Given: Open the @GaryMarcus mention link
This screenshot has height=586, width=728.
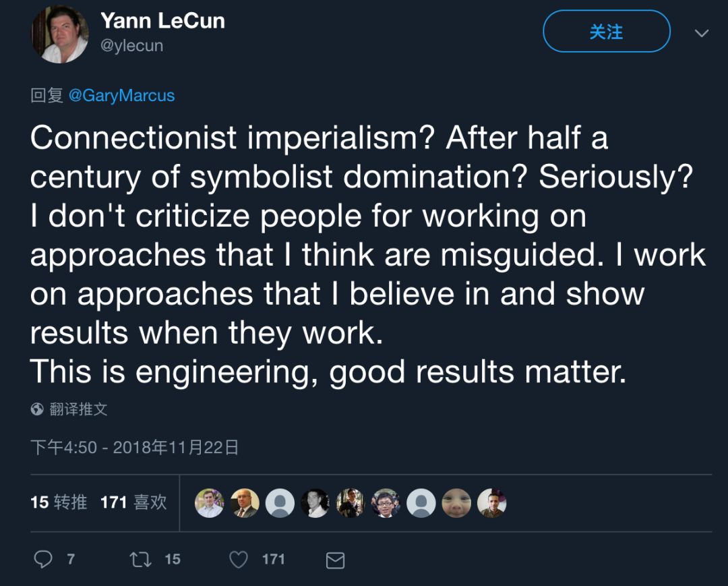Looking at the screenshot, I should pyautogui.click(x=121, y=96).
